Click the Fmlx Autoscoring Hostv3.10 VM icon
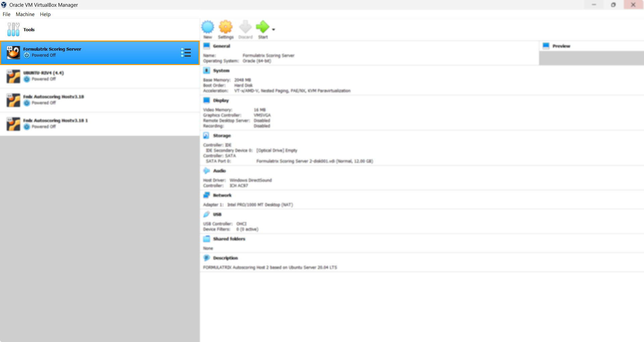 coord(13,100)
